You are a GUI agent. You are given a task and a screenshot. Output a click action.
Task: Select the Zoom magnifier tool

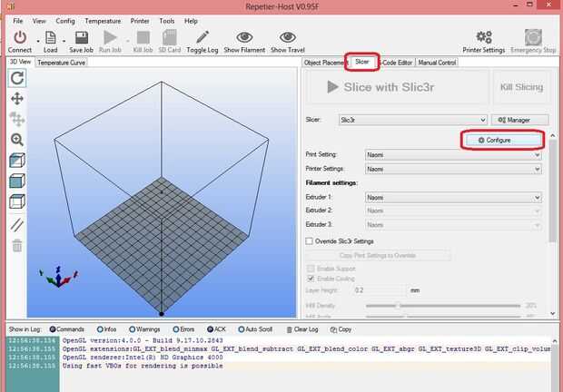tap(17, 140)
